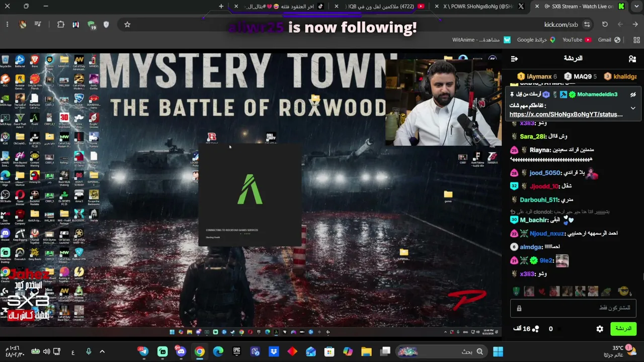Image resolution: width=644 pixels, height=362 pixels.
Task: Open the Google Maps bookmark
Action: tap(536, 40)
